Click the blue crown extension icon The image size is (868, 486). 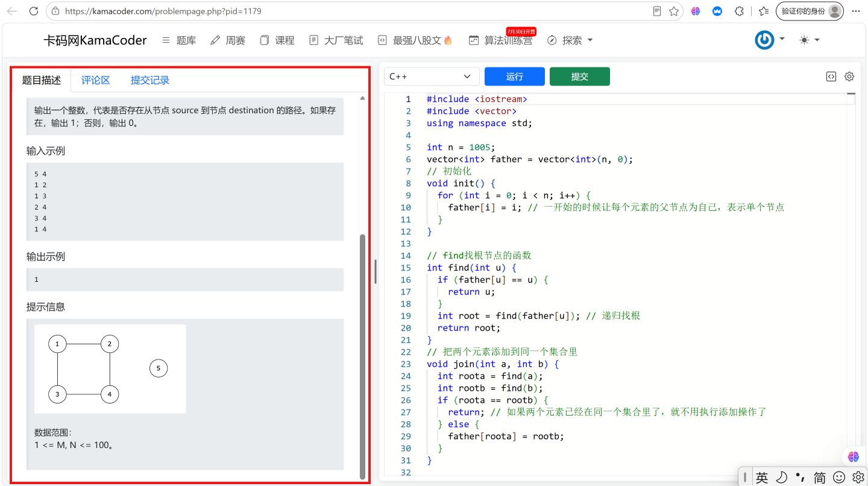click(x=717, y=11)
